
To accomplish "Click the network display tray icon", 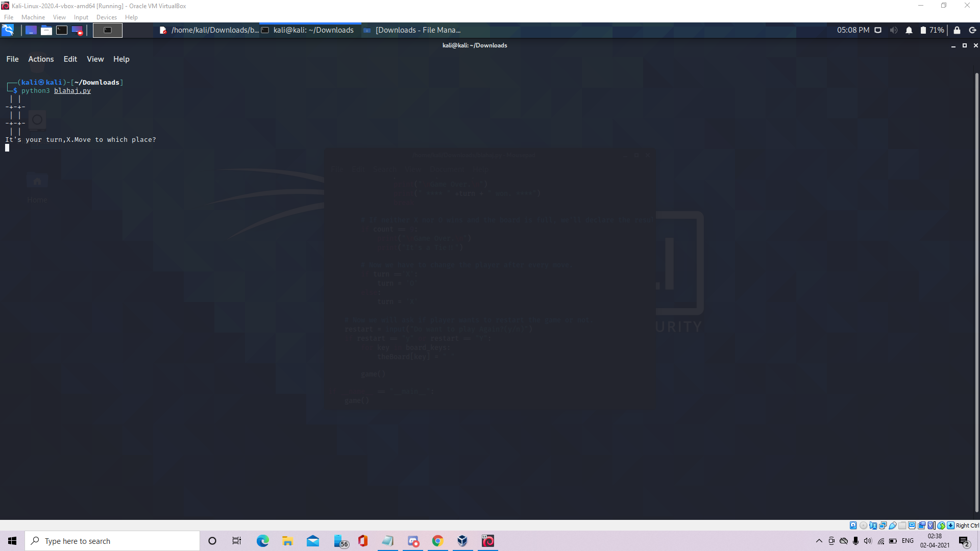I will [878, 30].
